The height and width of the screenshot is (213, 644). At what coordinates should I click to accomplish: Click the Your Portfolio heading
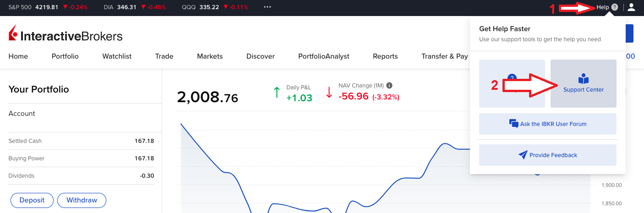[x=38, y=89]
